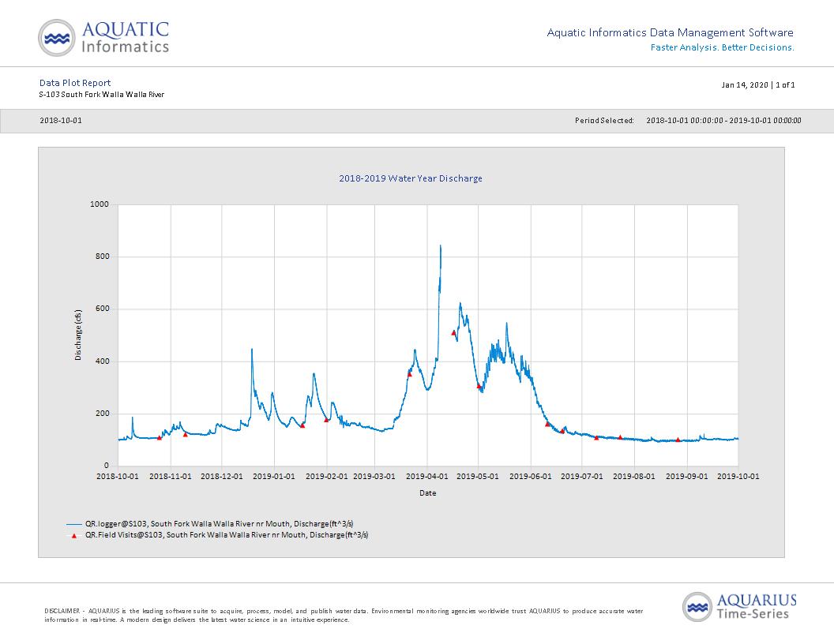Click the AQUARIUS Time-Series wave logo icon
834x644 pixels.
[x=697, y=607]
